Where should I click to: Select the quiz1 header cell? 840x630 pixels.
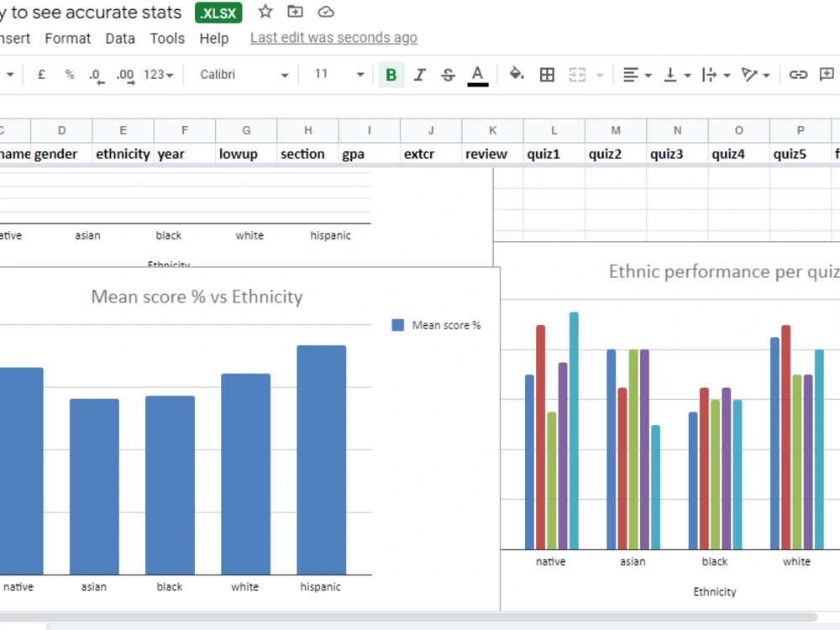coord(554,154)
